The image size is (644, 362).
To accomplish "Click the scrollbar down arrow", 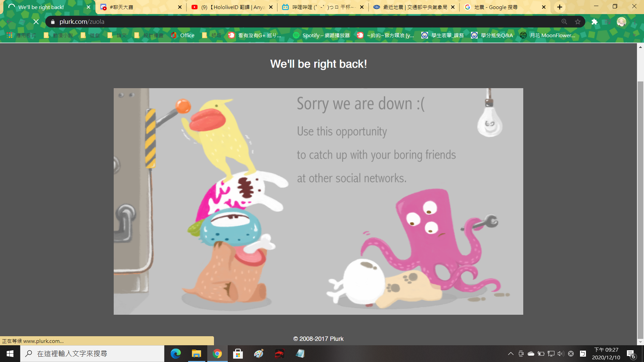I will click(x=640, y=342).
